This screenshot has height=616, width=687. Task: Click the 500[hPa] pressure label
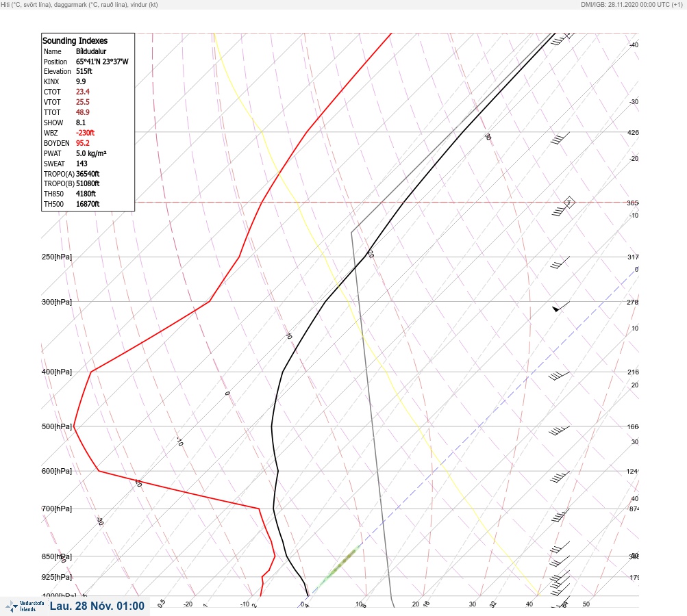57,426
